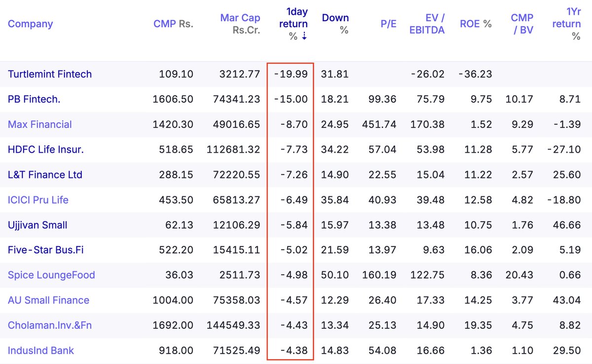The height and width of the screenshot is (364, 592).
Task: Click AU Small Finance 1Yr return 43.04
Action: [567, 300]
